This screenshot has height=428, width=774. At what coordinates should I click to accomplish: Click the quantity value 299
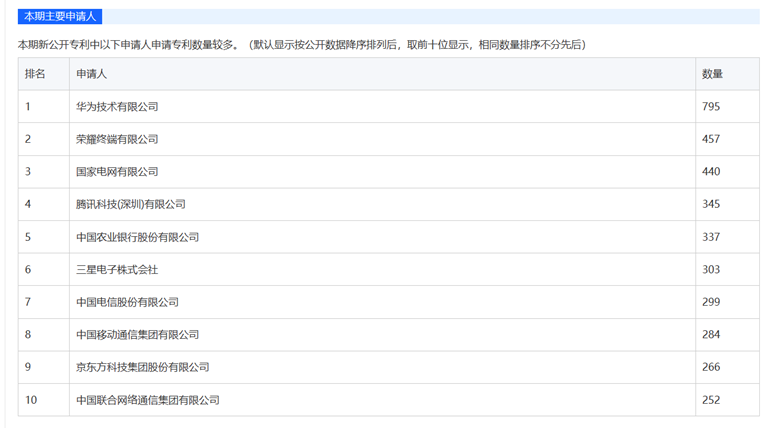(711, 302)
